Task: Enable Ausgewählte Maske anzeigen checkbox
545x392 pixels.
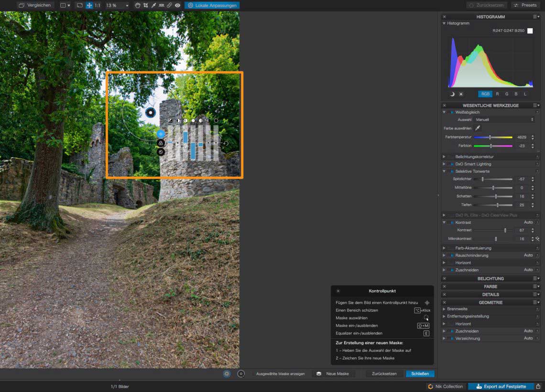Action: [x=253, y=374]
